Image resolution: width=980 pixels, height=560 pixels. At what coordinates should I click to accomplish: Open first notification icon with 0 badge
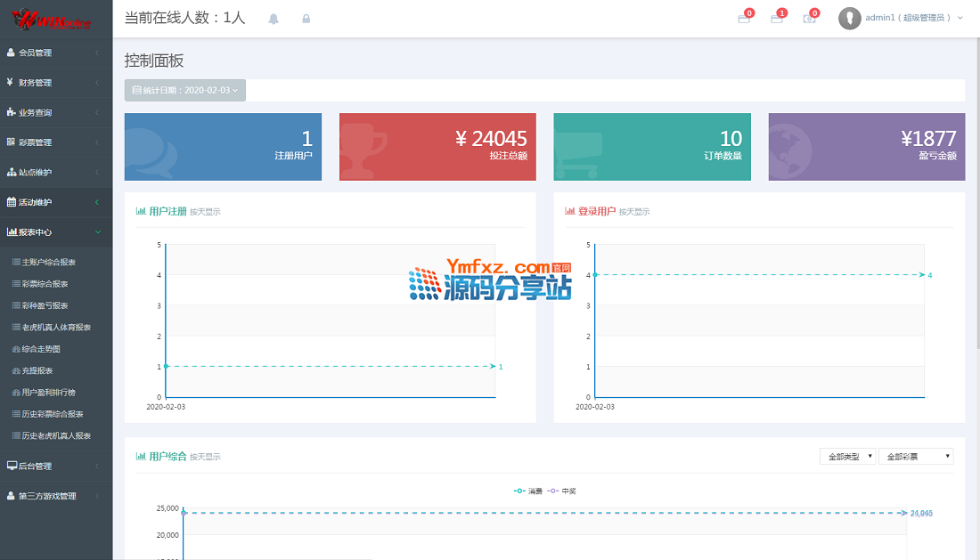pyautogui.click(x=744, y=19)
